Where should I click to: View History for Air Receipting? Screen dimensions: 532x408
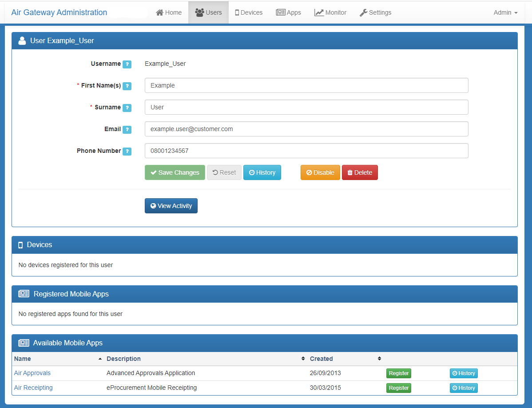coord(464,388)
